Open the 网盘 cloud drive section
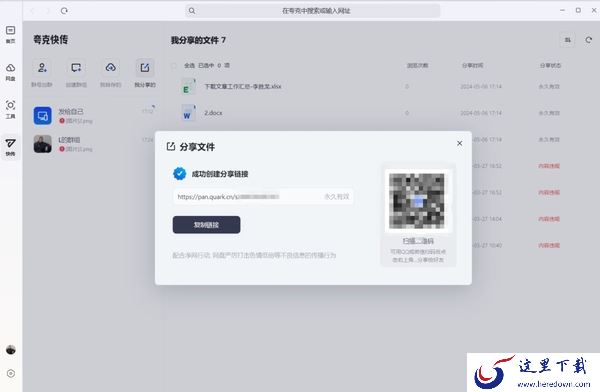 tap(11, 72)
